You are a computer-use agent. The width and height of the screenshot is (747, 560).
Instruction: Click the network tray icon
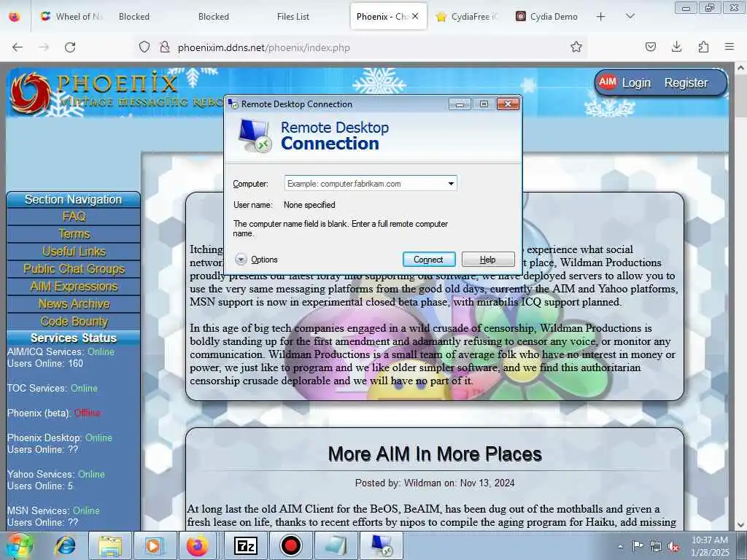[656, 546]
